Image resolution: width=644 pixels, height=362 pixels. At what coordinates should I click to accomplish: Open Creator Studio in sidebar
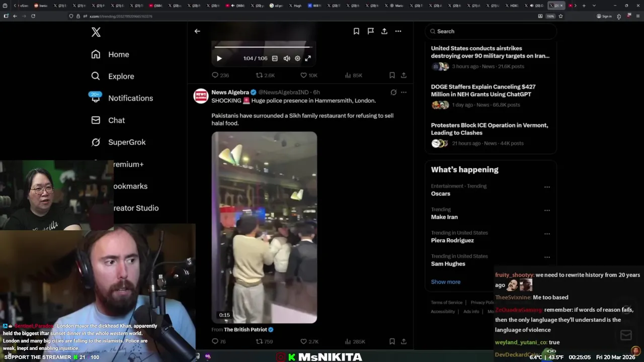tap(135, 208)
